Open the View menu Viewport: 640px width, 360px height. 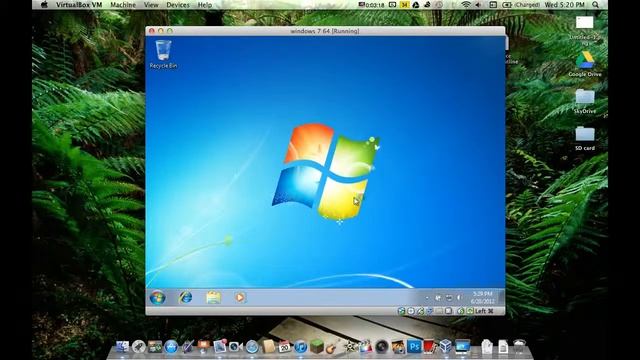[x=151, y=5]
